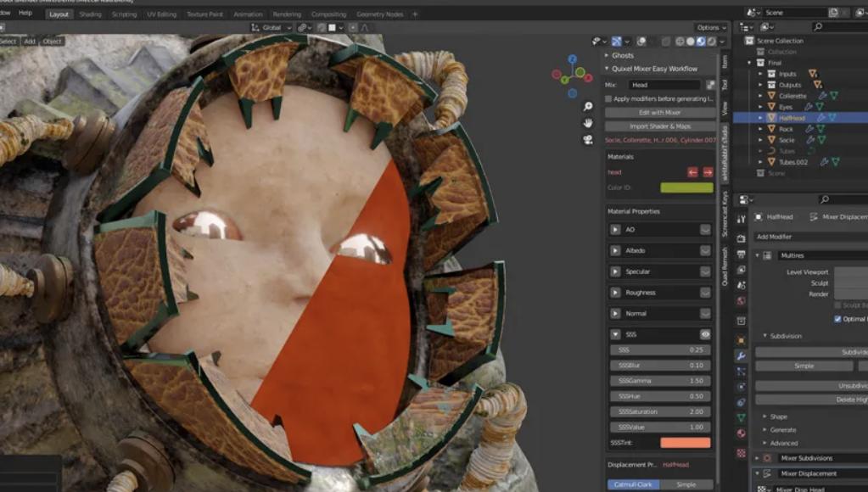Click the orange SSSTint color swatch
Viewport: 868px width, 492px height.
(686, 443)
